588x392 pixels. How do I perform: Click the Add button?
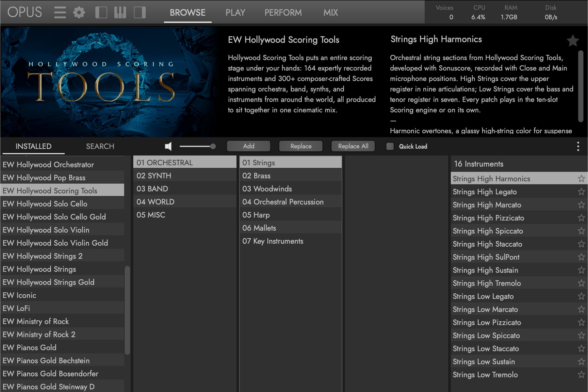249,146
